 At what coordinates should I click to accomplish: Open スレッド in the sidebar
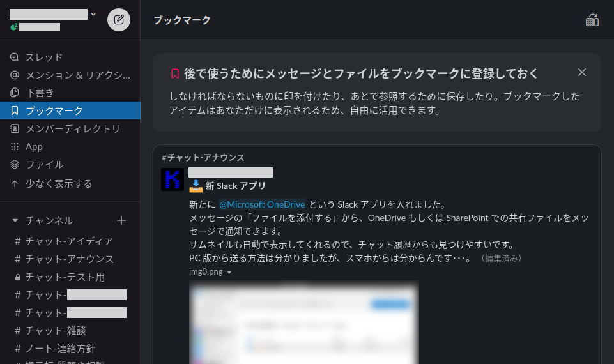(x=70, y=57)
